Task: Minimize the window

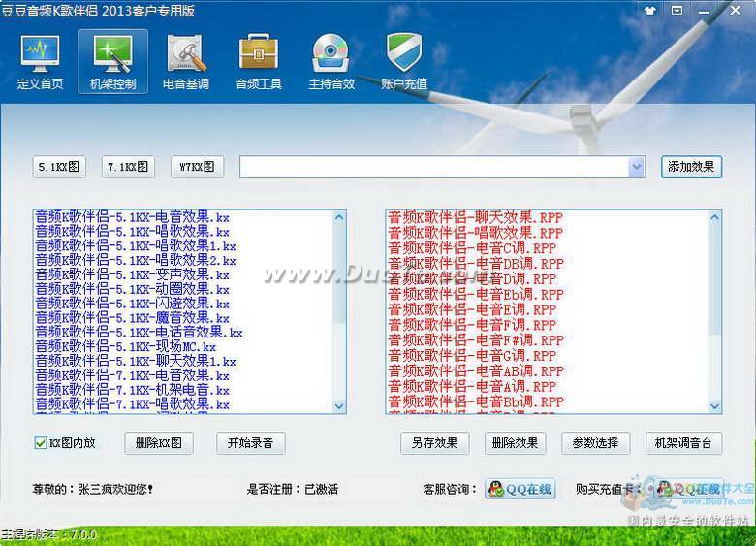Action: [x=704, y=11]
